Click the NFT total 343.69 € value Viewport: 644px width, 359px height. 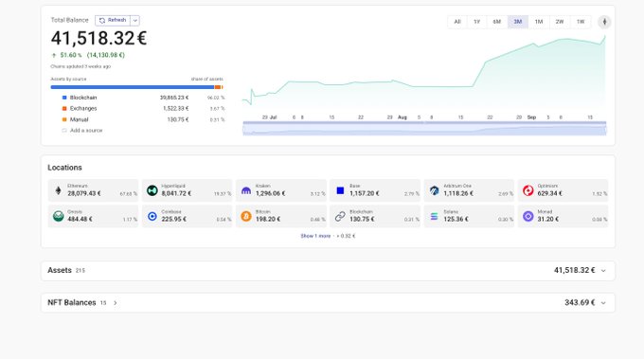coord(580,303)
